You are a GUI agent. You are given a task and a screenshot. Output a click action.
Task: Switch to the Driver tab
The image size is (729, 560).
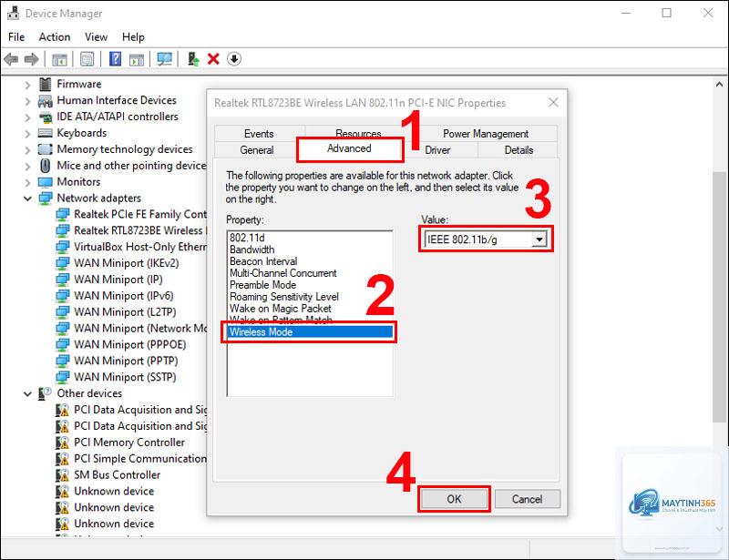[x=437, y=150]
